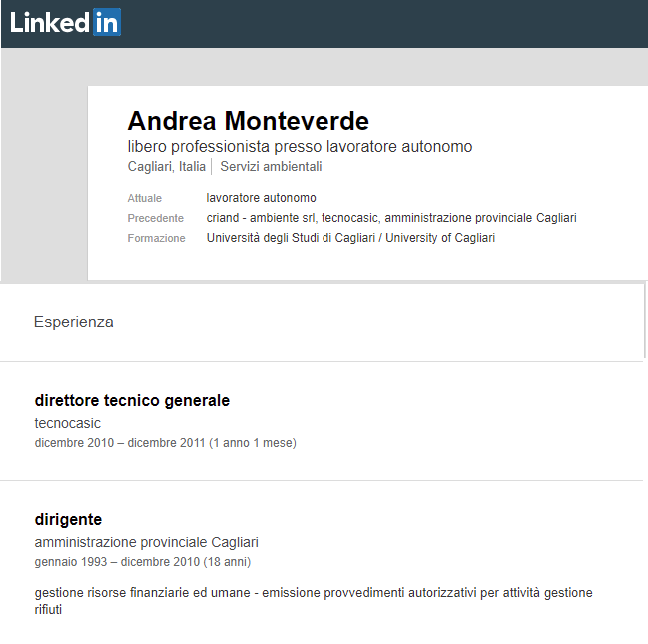
Task: Click the Precedente label
Action: (x=156, y=218)
